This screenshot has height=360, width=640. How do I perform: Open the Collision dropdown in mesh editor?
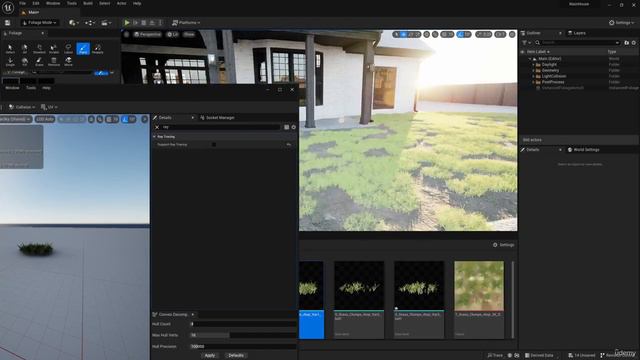22,107
